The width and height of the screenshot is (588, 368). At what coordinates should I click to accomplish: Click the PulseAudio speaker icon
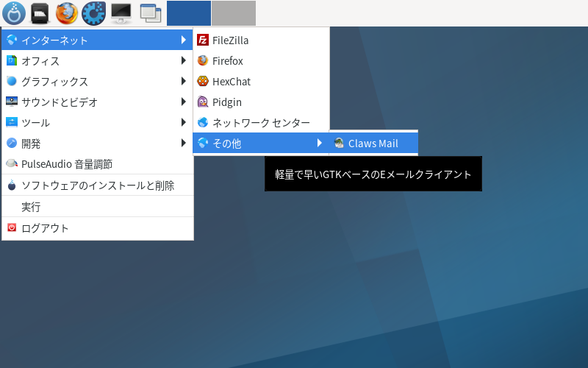click(x=12, y=163)
